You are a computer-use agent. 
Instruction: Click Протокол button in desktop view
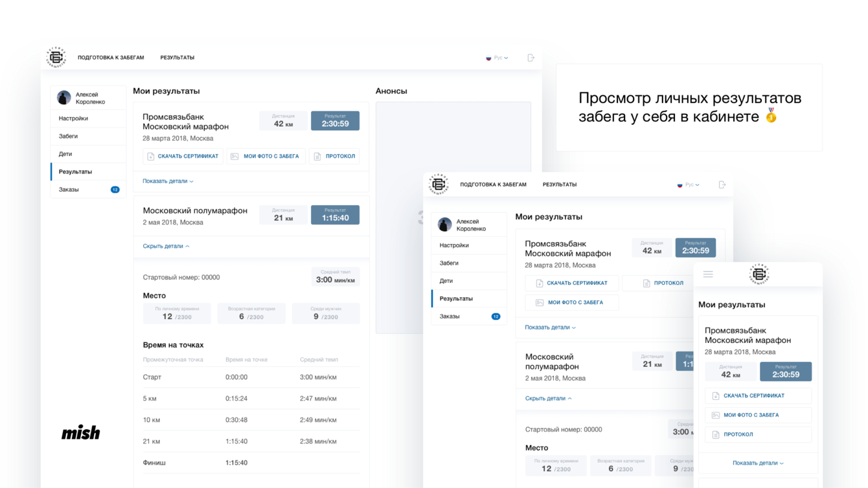point(334,156)
